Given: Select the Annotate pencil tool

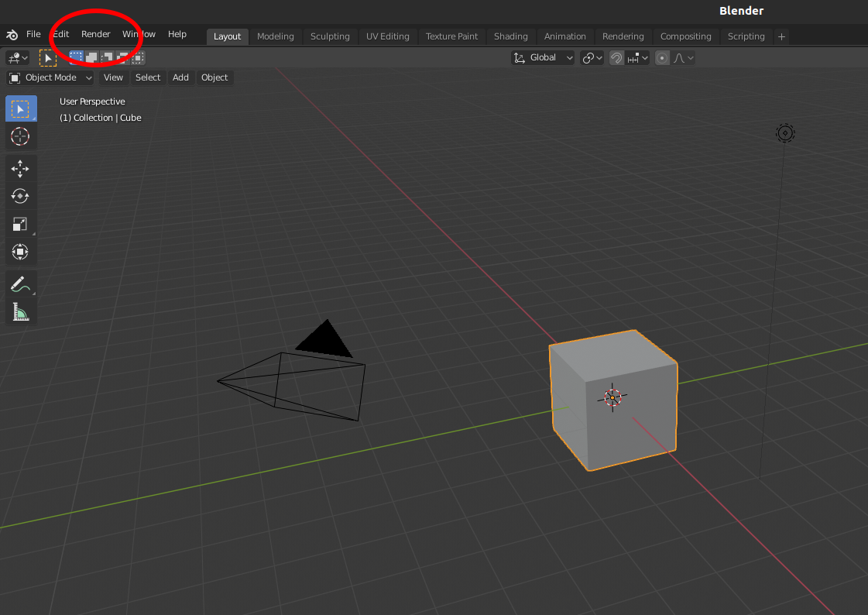Looking at the screenshot, I should (x=20, y=284).
